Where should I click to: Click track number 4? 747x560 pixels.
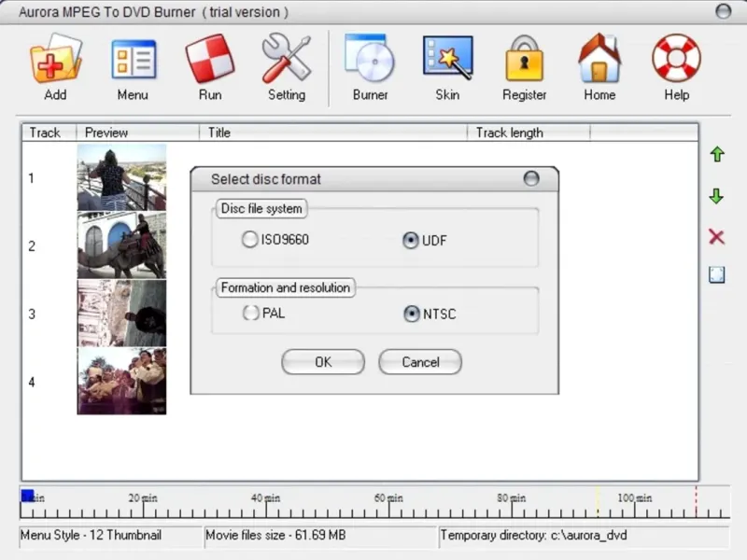pyautogui.click(x=32, y=382)
